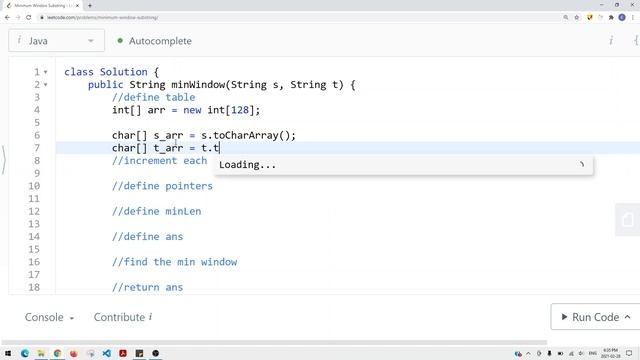
Task: Reload the LeetCode page
Action: tap(29, 17)
